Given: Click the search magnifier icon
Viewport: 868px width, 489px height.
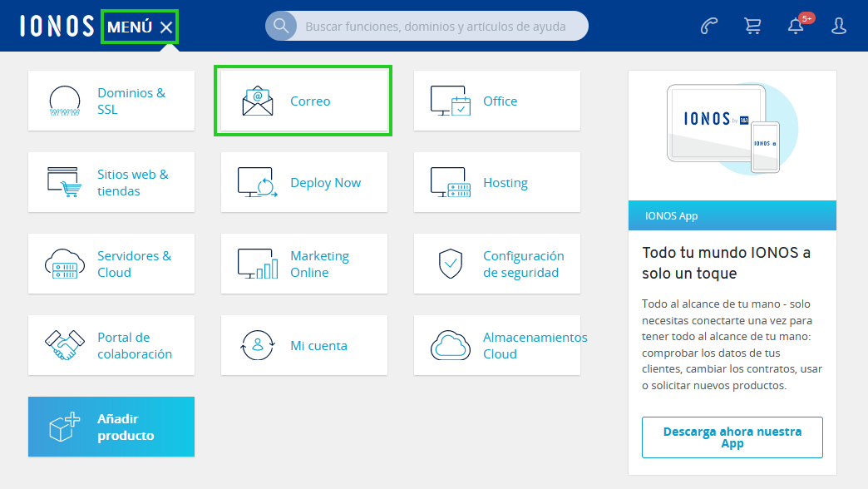Looking at the screenshot, I should (281, 26).
